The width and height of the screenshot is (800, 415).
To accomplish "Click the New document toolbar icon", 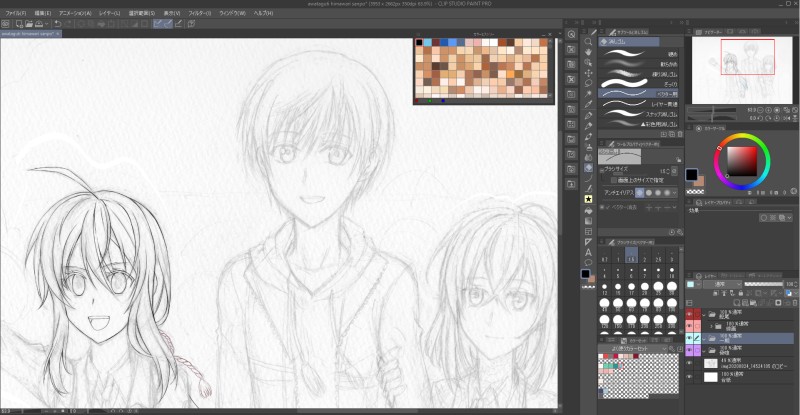I will pyautogui.click(x=19, y=23).
